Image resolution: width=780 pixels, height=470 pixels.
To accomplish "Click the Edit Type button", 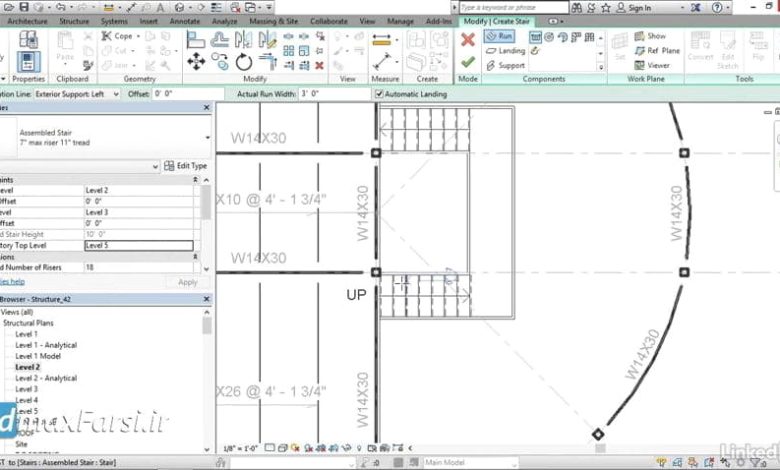I will 185,166.
